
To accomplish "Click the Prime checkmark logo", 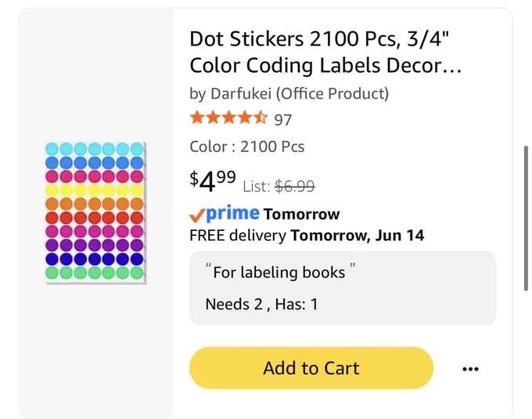I will [x=225, y=214].
